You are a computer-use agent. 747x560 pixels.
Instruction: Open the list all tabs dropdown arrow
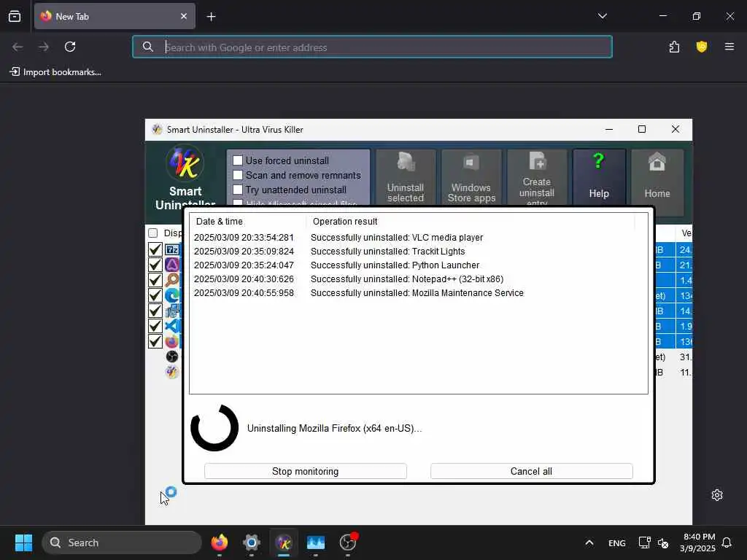point(602,16)
